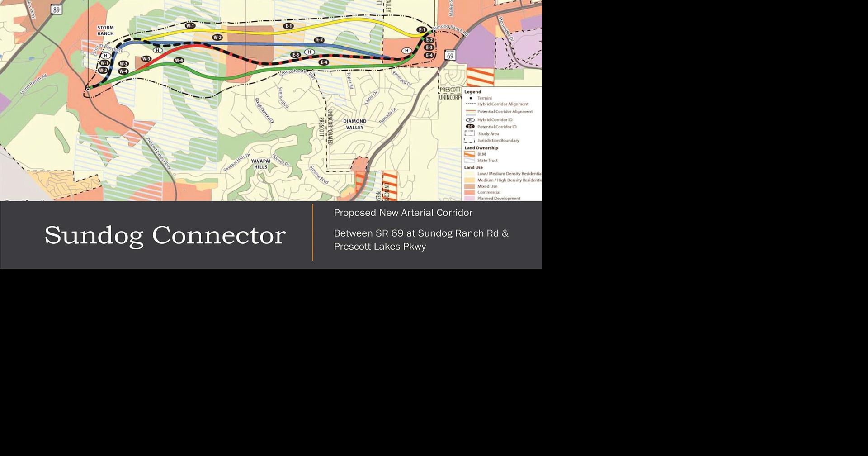Image resolution: width=868 pixels, height=456 pixels.
Task: Select the W-1 corridor ID marker
Action: click(189, 25)
